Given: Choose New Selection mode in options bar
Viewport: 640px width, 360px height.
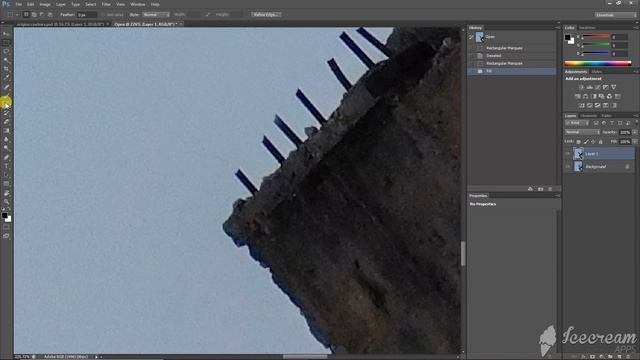Looking at the screenshot, I should click(26, 14).
